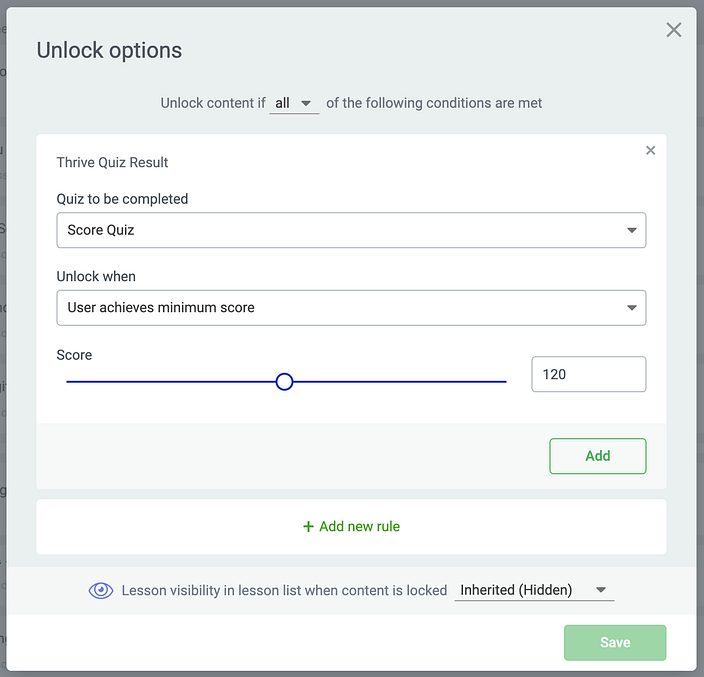
Task: Click the Add new rule link
Action: (351, 526)
